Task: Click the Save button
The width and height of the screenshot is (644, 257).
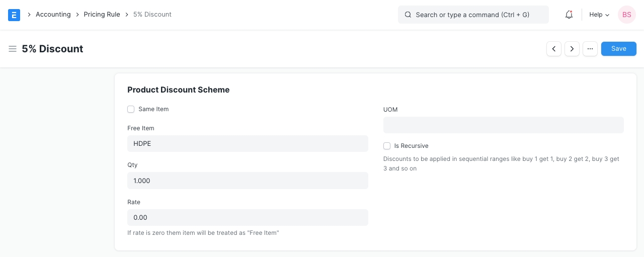Action: click(618, 49)
